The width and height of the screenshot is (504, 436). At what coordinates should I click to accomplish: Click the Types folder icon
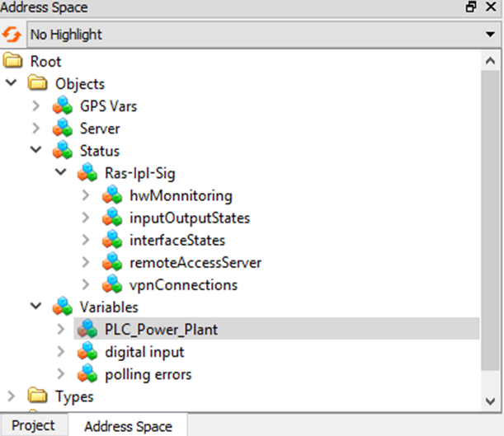click(38, 396)
